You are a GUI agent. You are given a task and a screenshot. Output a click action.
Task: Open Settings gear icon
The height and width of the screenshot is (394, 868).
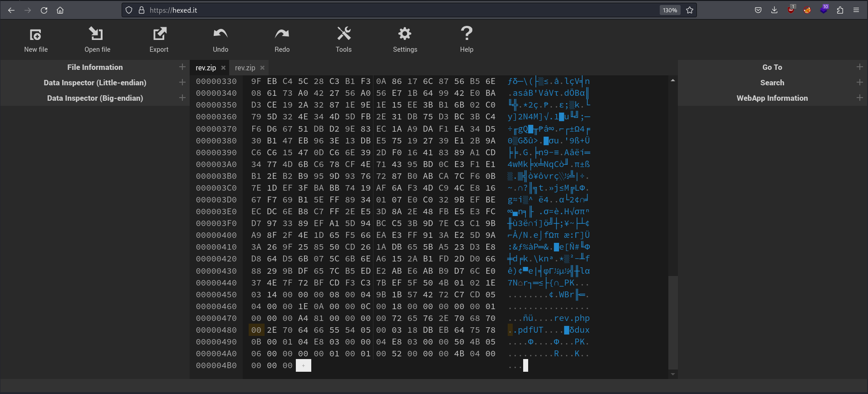[x=405, y=34]
